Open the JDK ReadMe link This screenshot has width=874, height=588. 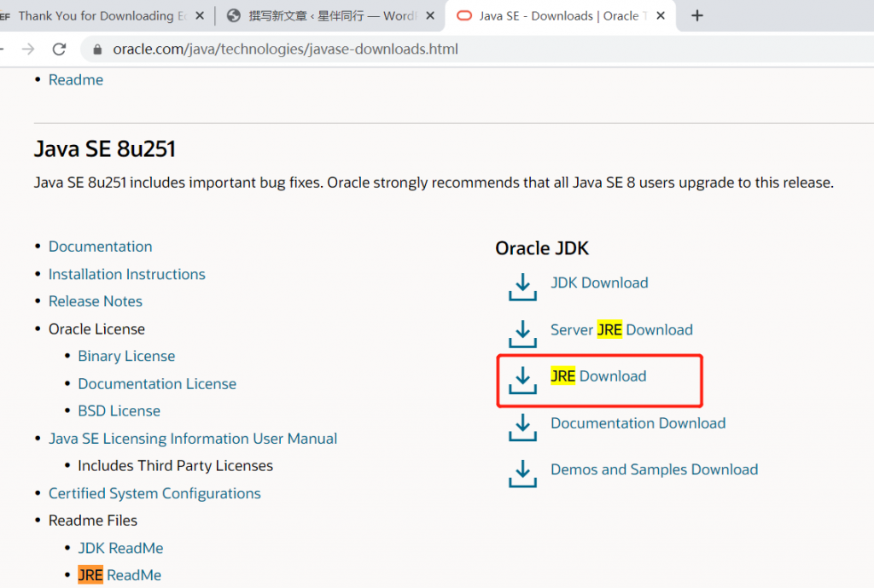point(120,548)
